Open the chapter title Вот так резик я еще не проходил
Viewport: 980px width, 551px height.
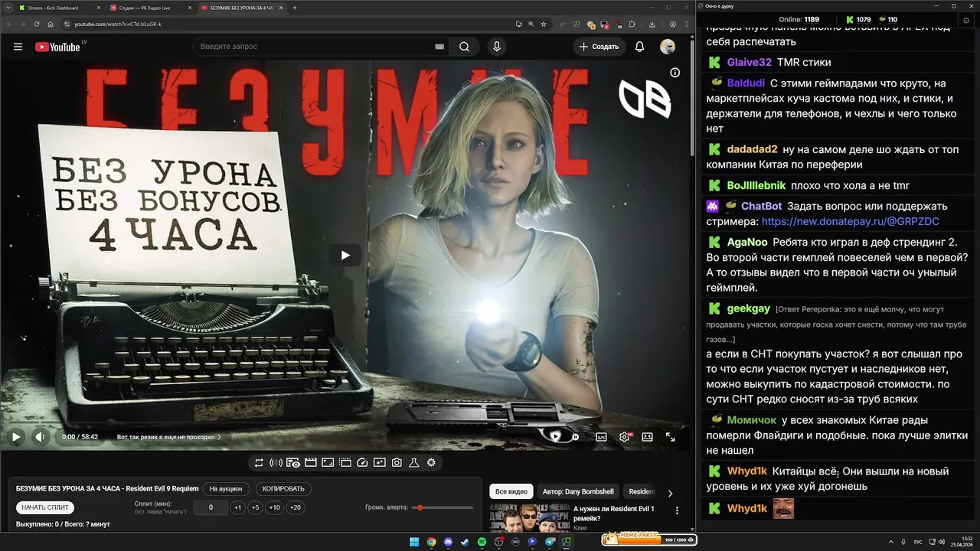click(x=168, y=437)
